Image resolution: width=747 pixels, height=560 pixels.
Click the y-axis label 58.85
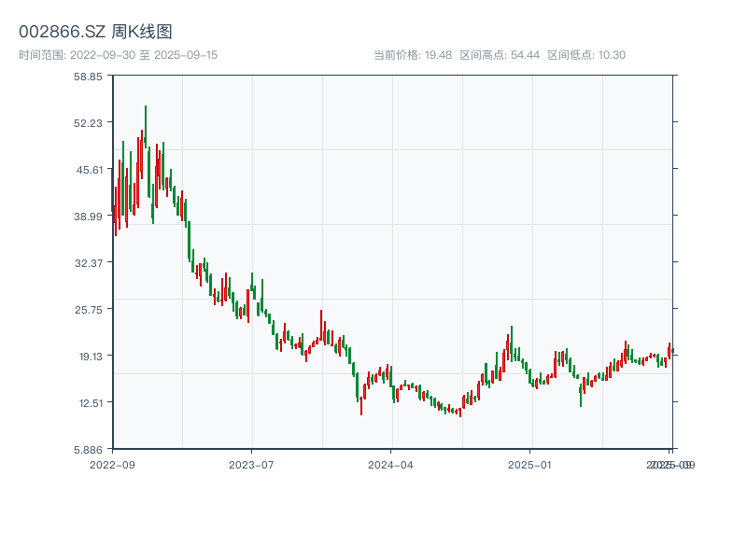(88, 77)
